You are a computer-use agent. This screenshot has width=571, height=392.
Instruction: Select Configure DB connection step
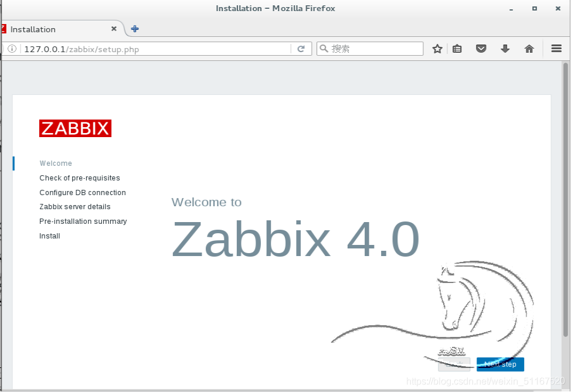tap(83, 193)
